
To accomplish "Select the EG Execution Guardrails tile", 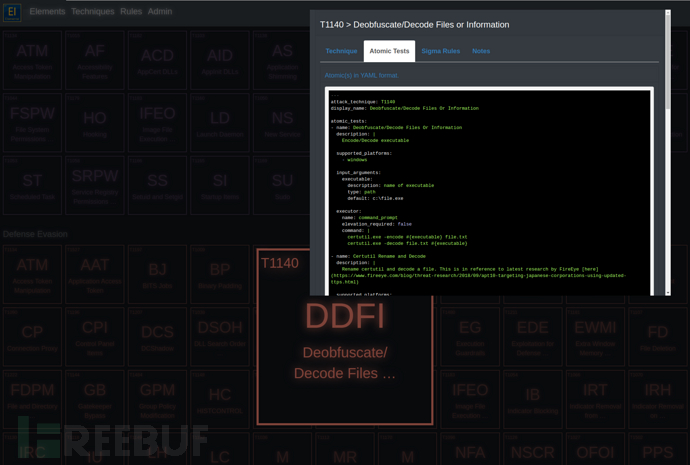I will coord(470,337).
